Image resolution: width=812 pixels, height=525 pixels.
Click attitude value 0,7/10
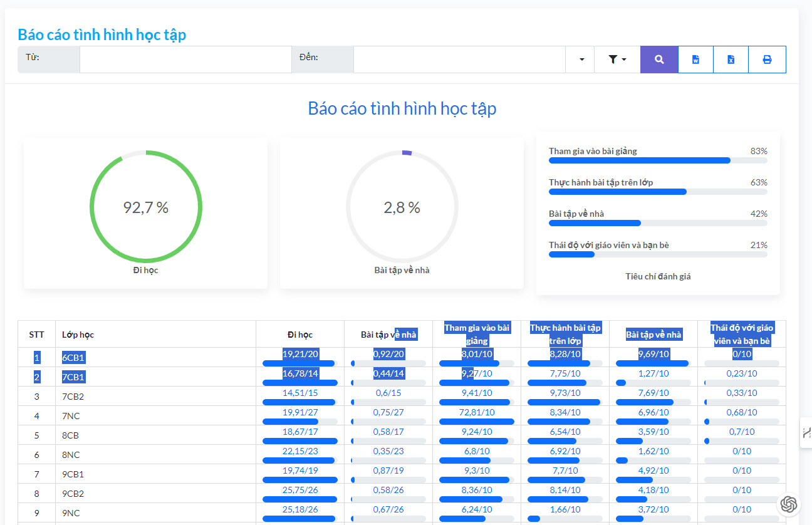point(742,432)
